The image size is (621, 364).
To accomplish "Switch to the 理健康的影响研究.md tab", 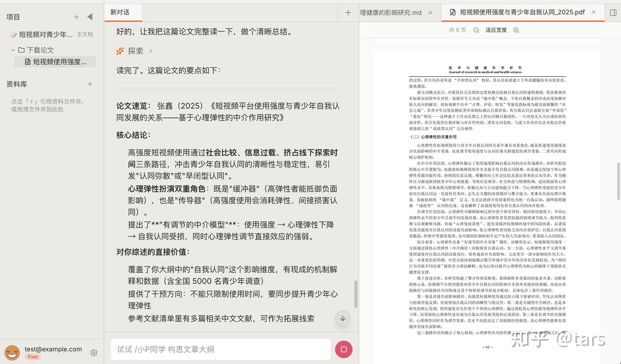I will click(391, 12).
